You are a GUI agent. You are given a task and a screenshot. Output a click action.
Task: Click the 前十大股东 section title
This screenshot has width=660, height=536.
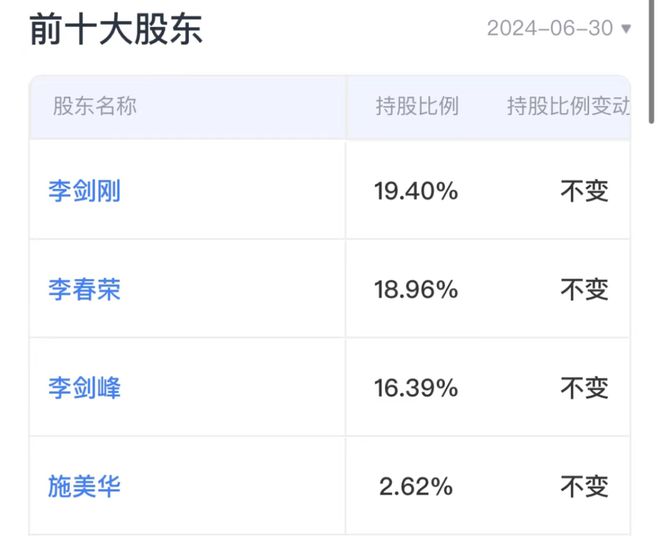(x=116, y=29)
